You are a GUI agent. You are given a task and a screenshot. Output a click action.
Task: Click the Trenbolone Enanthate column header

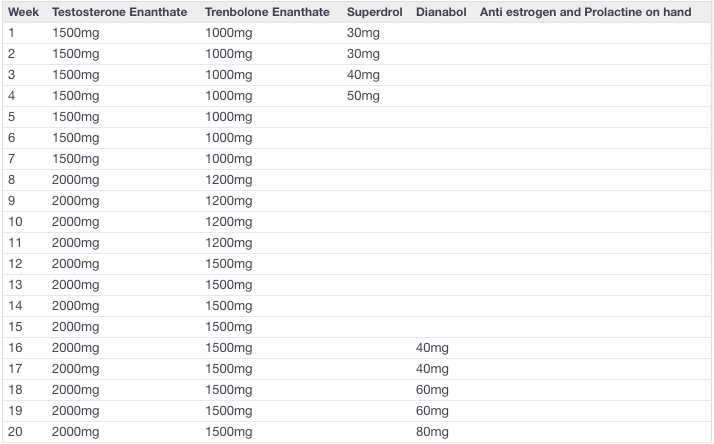pyautogui.click(x=269, y=12)
